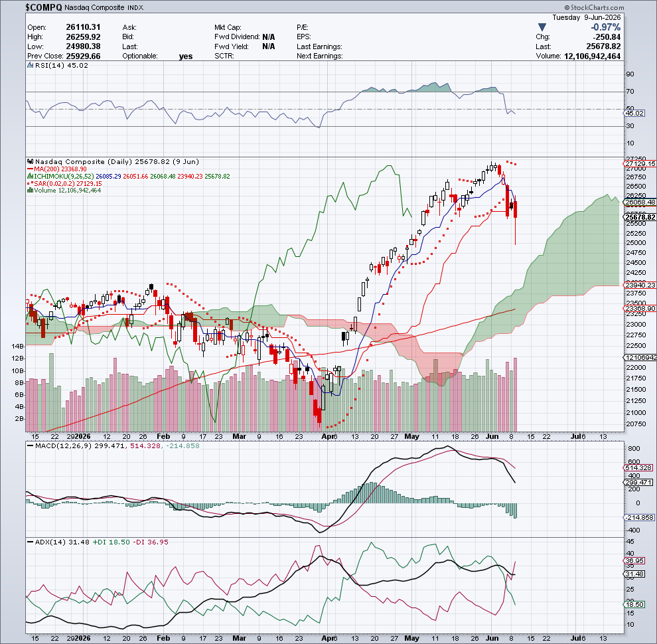Click the -DI 36.95 legend label
The width and height of the screenshot is (657, 644).
coord(151,542)
